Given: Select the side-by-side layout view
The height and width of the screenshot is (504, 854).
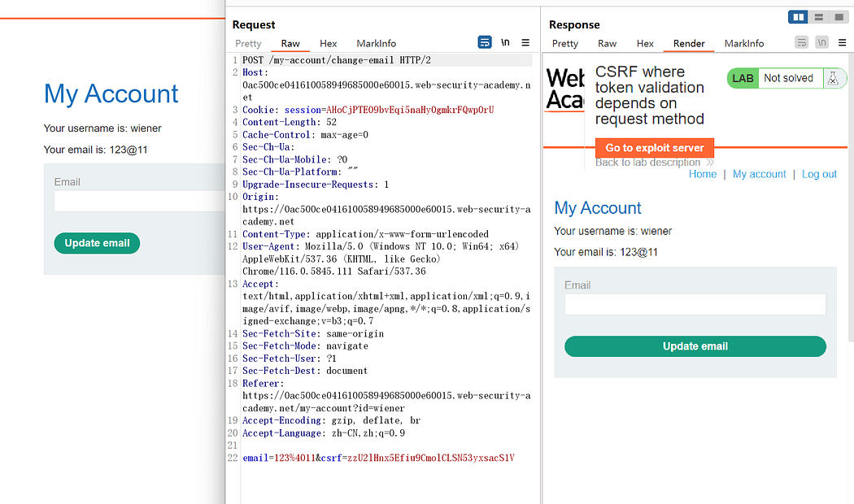Looking at the screenshot, I should point(799,17).
